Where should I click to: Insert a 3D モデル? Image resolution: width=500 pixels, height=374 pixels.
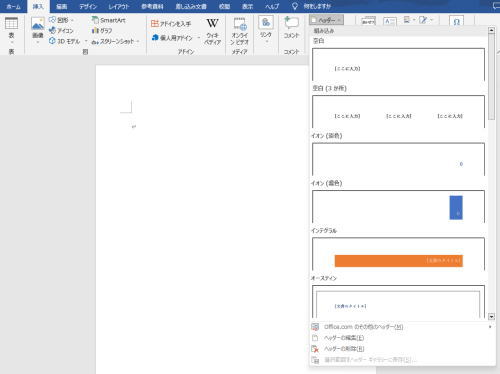tap(65, 41)
